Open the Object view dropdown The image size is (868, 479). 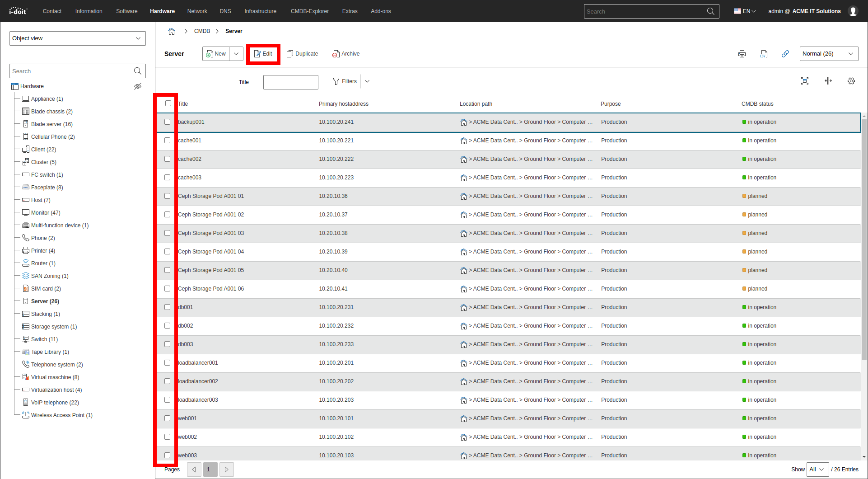click(78, 38)
